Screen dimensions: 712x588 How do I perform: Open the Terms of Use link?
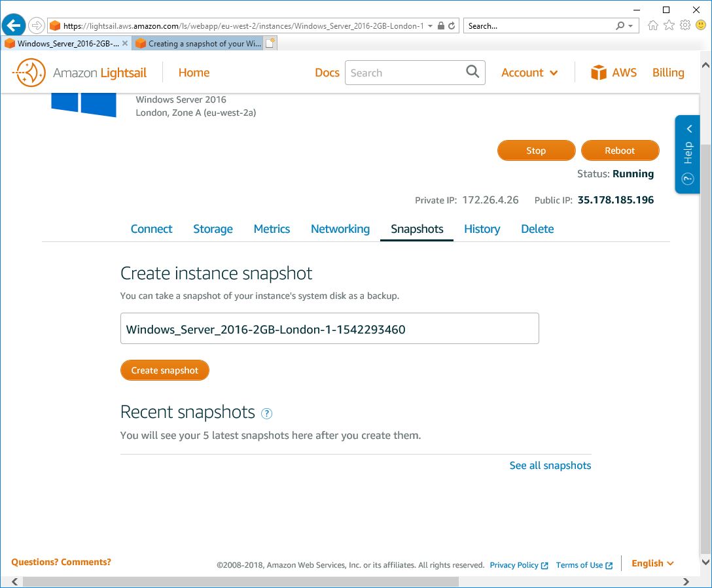584,565
